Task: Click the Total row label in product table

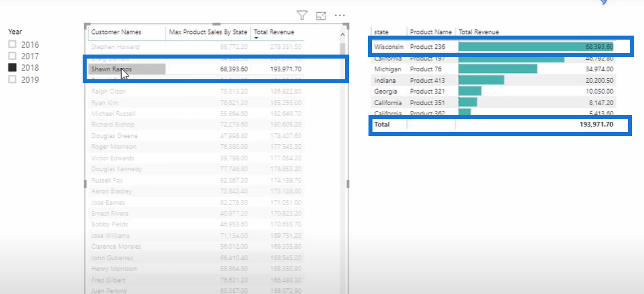Action: pos(382,124)
